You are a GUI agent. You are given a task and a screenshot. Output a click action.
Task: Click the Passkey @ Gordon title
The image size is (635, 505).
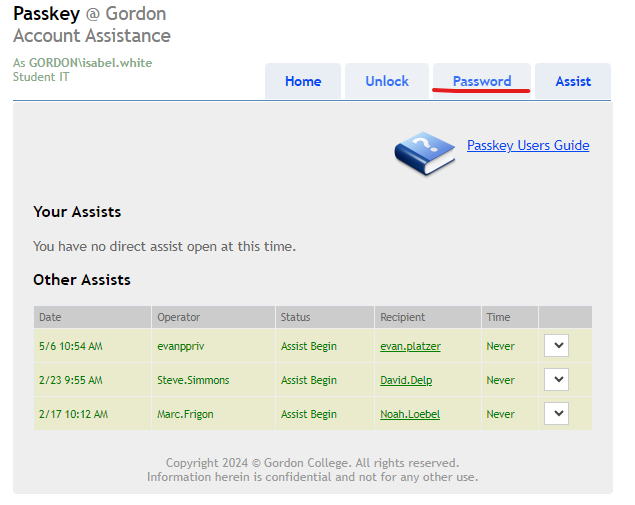tap(89, 14)
